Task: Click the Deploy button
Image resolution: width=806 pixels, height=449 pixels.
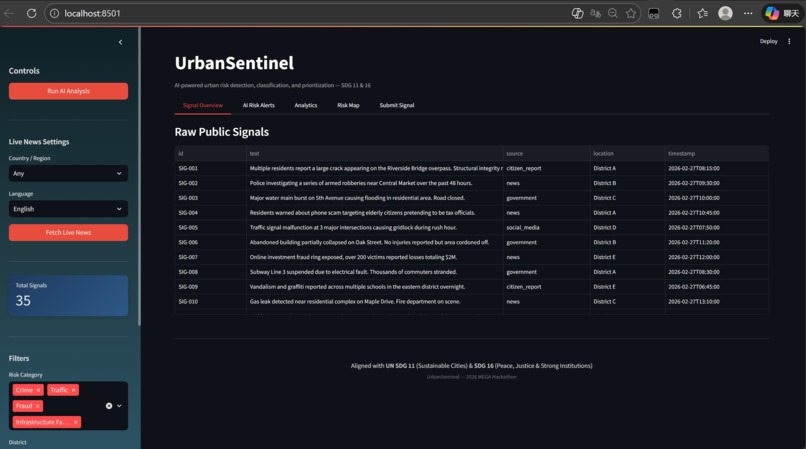Action: pos(768,42)
